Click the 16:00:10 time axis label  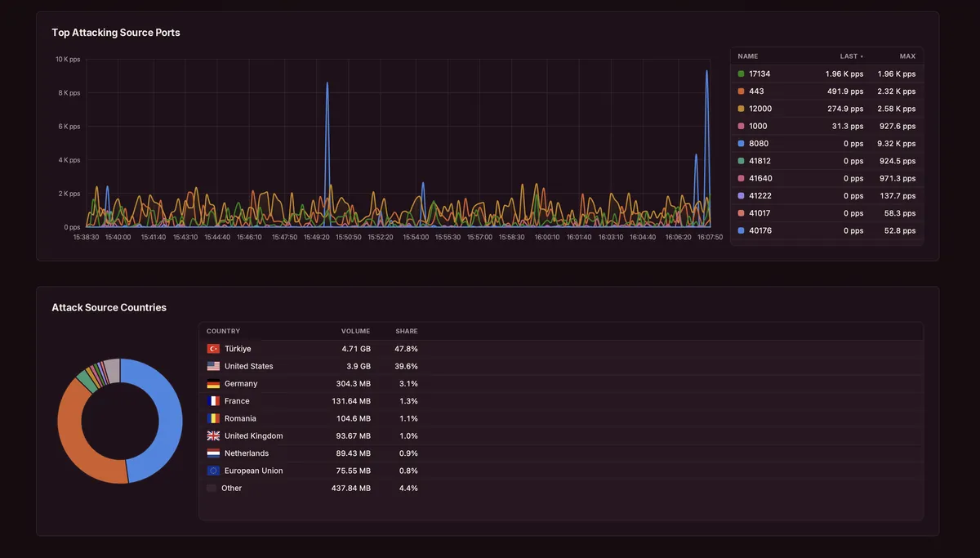point(546,237)
